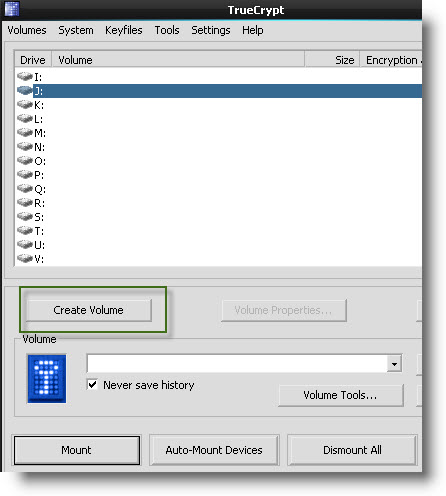Open the Volume Tools menu button

click(x=341, y=395)
